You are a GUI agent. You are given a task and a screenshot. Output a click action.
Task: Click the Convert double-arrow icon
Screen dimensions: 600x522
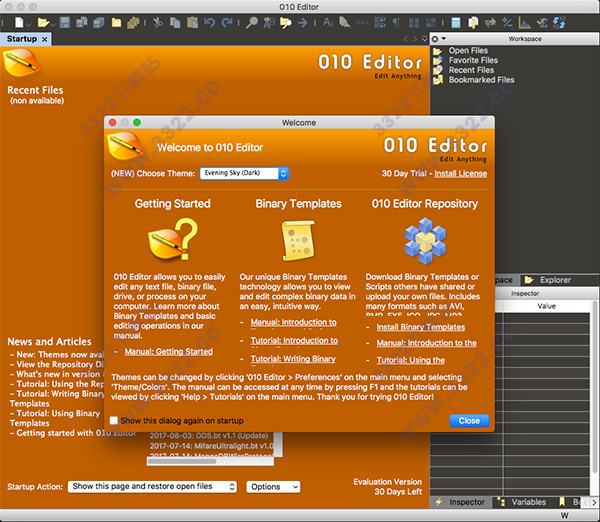pyautogui.click(x=490, y=23)
